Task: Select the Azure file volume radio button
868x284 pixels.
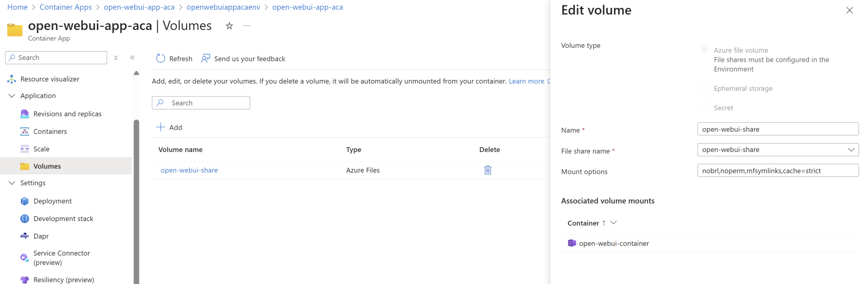Action: point(704,49)
